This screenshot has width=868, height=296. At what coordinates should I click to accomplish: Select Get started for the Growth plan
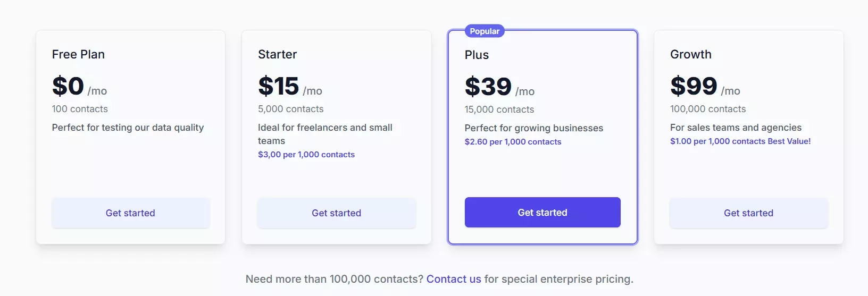748,213
